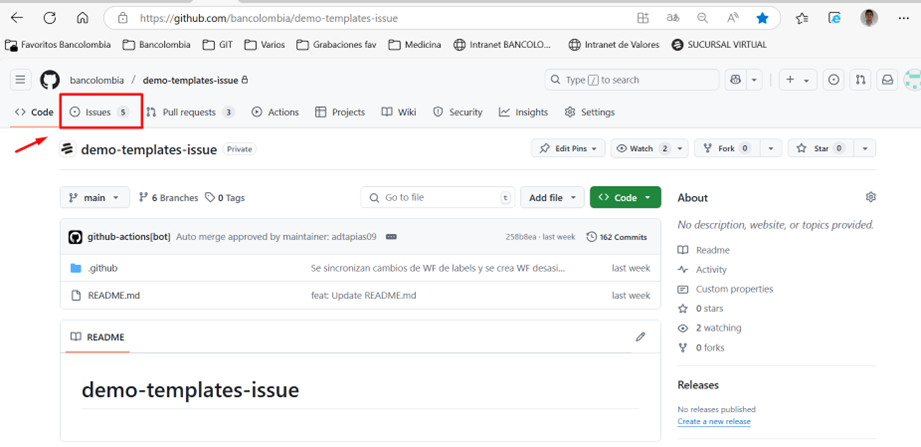Open the main branch dropdown

(x=95, y=198)
